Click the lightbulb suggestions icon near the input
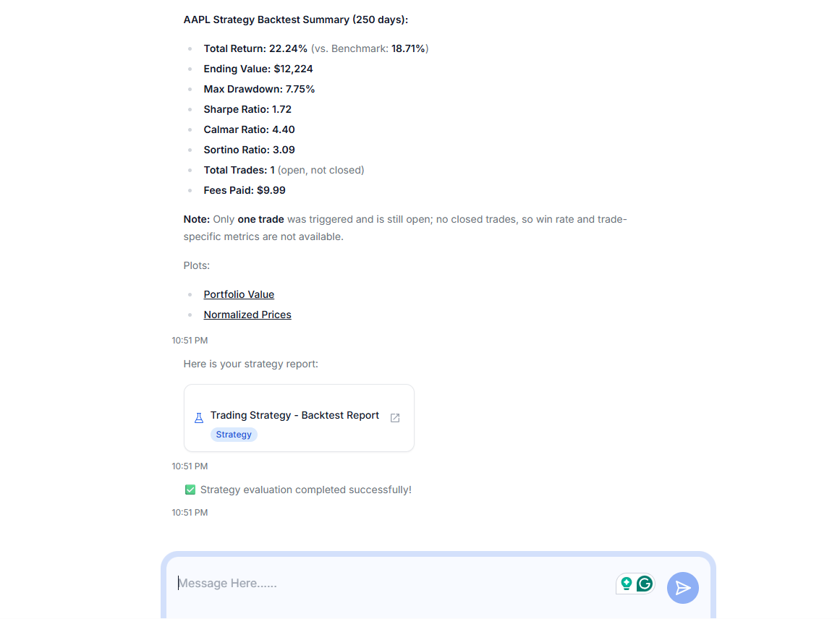The width and height of the screenshot is (840, 619). (625, 584)
